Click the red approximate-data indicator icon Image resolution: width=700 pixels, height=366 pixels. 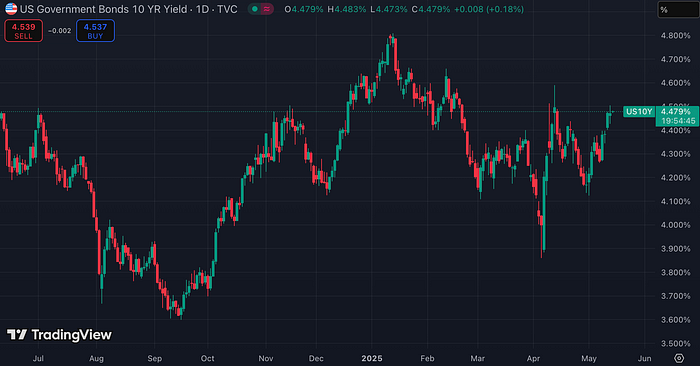click(267, 9)
